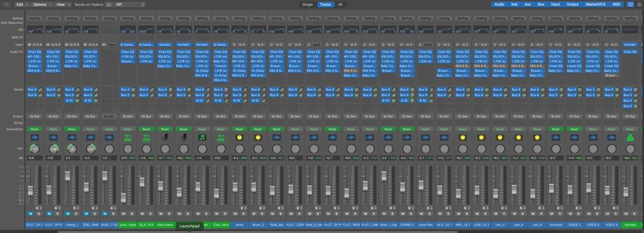Image resolution: width=644 pixels, height=233 pixels.
Task: Toggle input monitoring on voicerain channel
Action: (x=561, y=208)
